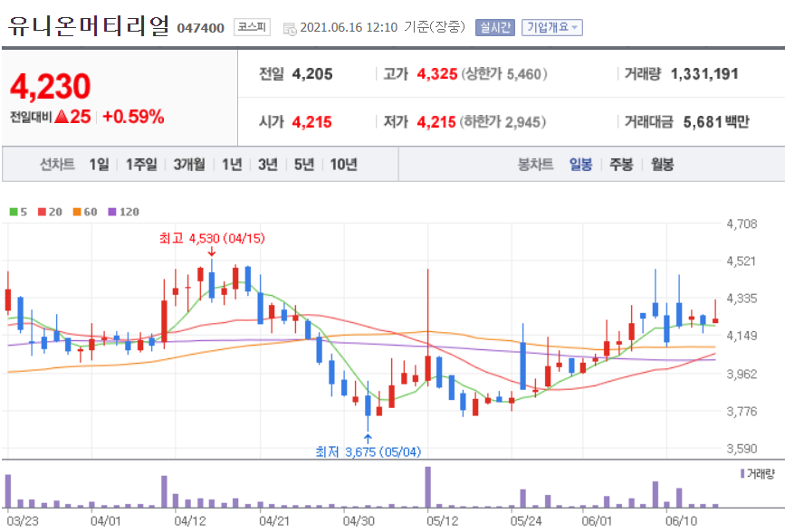
Task: Click the 05/12 date axis label
Action: pyautogui.click(x=443, y=521)
